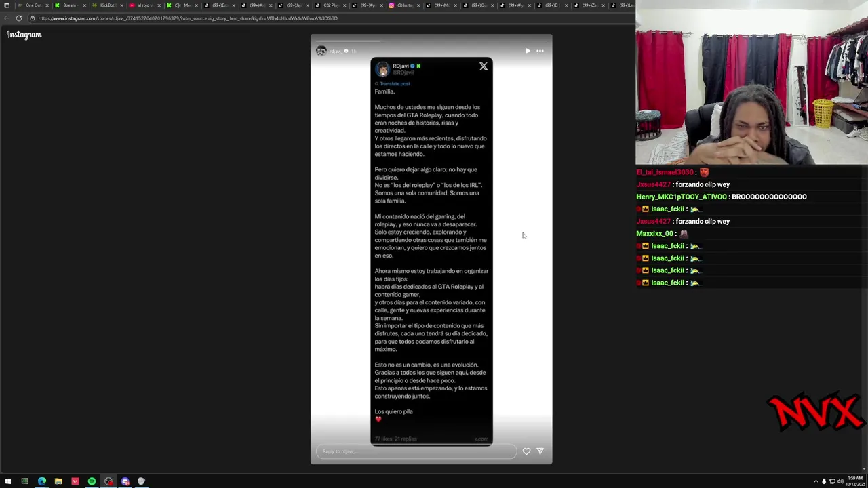Click the X logo on the embedded post
The width and height of the screenshot is (868, 488).
(484, 66)
